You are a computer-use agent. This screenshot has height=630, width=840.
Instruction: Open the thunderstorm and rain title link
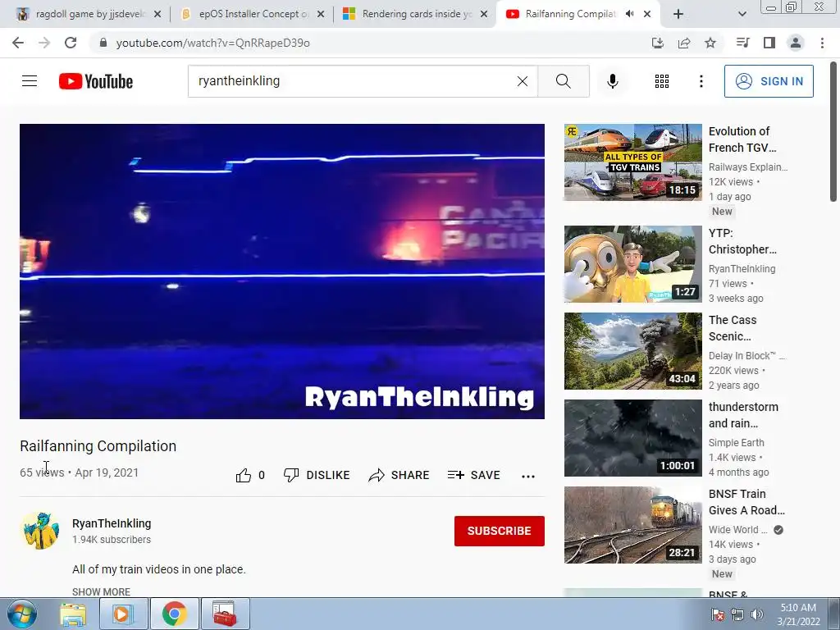click(743, 414)
